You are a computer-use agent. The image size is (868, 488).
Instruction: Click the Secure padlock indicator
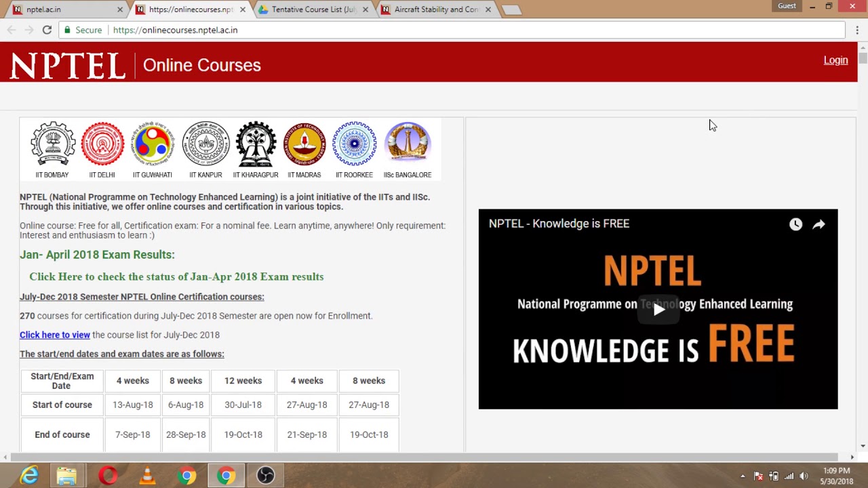(83, 30)
